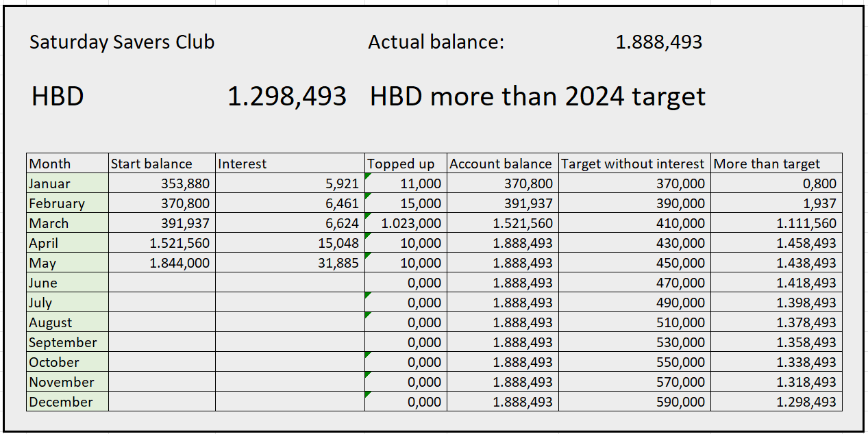
Task: Click the "Target without interest" column header
Action: [x=634, y=163]
